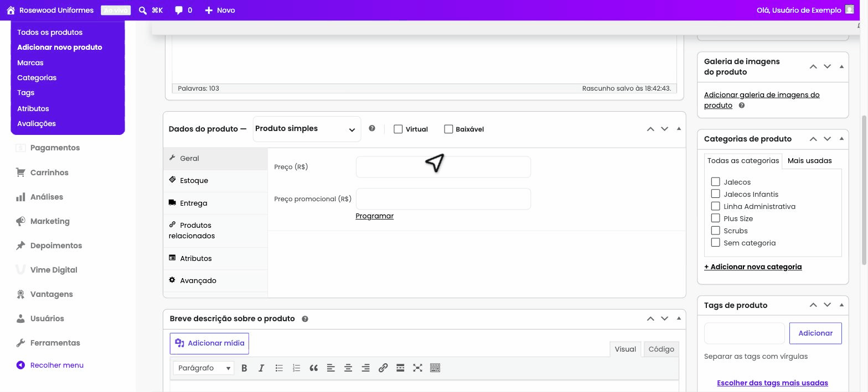Open the Produto simples type dropdown
868x392 pixels.
click(307, 129)
